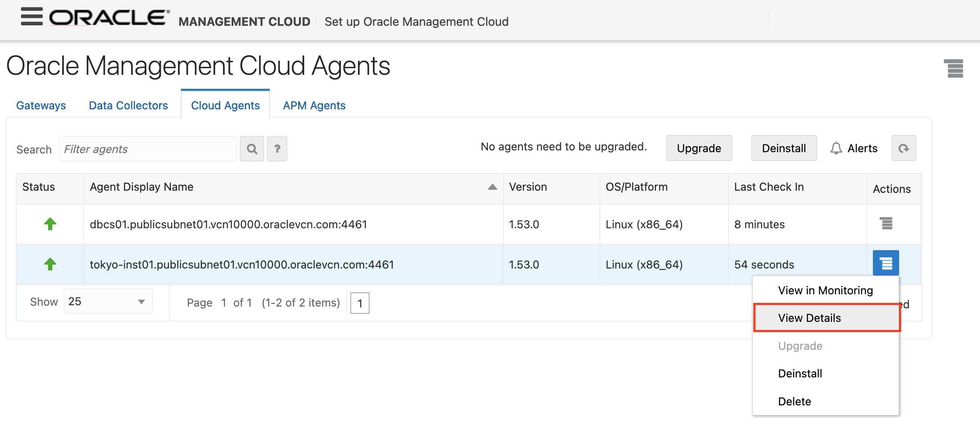Click the Alerts bell icon
This screenshot has width=980, height=429.
[837, 148]
